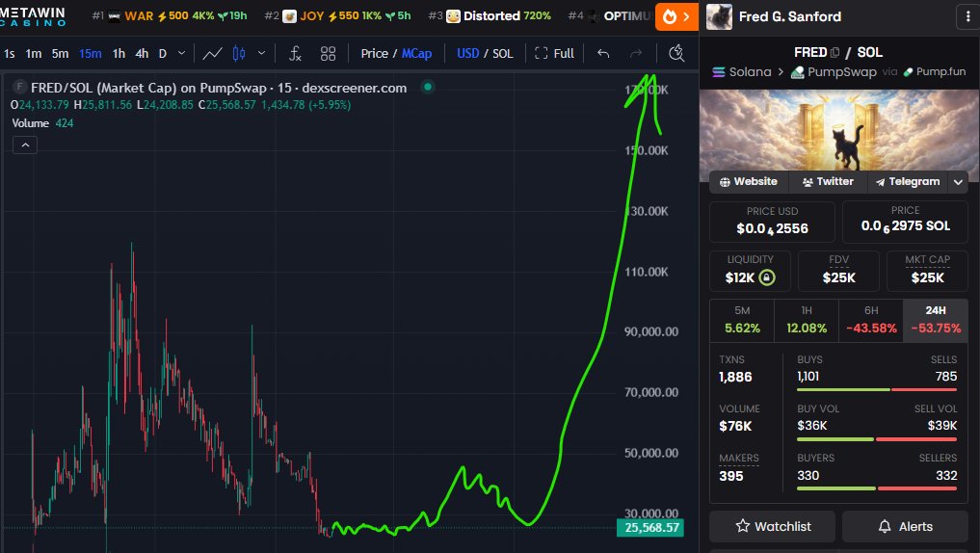
Task: Open the multi-chart layout grid icon
Action: click(x=328, y=54)
